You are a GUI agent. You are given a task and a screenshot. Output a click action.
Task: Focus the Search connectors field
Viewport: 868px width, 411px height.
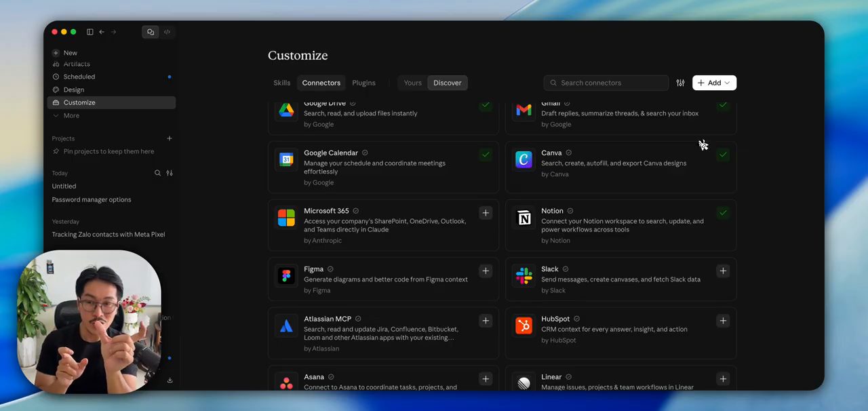(606, 83)
